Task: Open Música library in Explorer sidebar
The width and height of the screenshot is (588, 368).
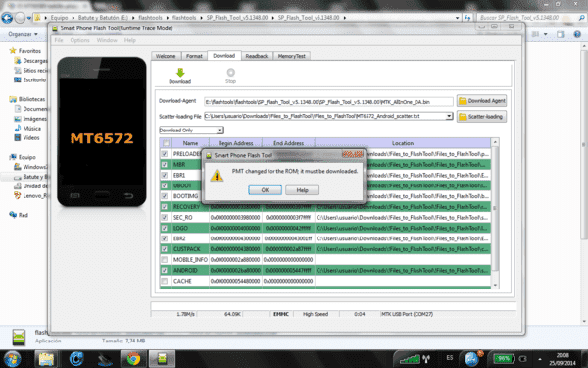Action: (x=27, y=129)
